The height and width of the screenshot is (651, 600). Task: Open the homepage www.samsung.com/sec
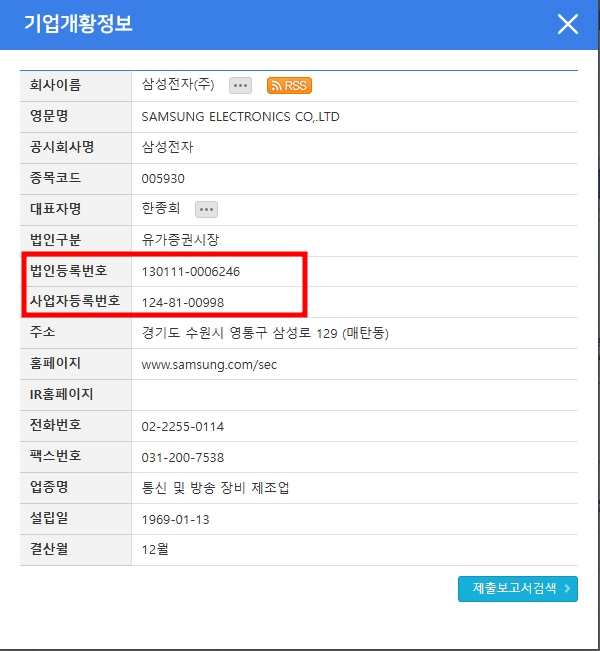point(209,365)
